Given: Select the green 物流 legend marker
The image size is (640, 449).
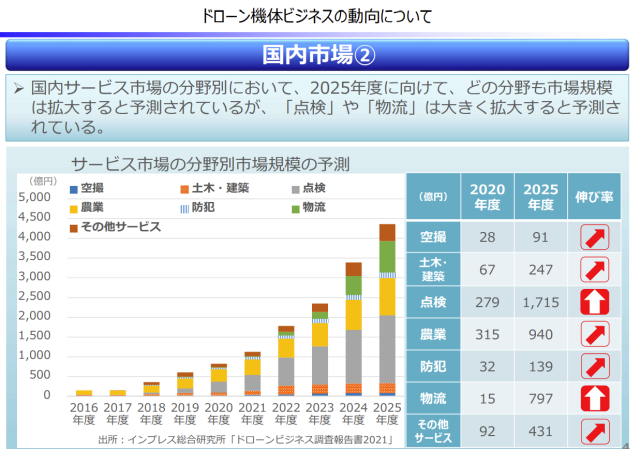Looking at the screenshot, I should coord(295,209).
